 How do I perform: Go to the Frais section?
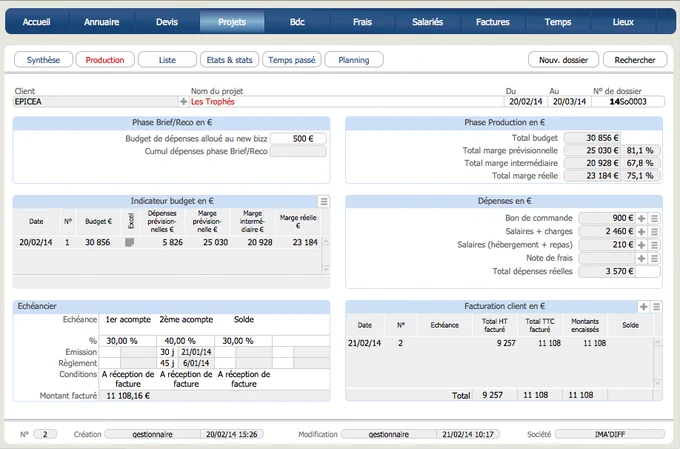click(x=363, y=22)
